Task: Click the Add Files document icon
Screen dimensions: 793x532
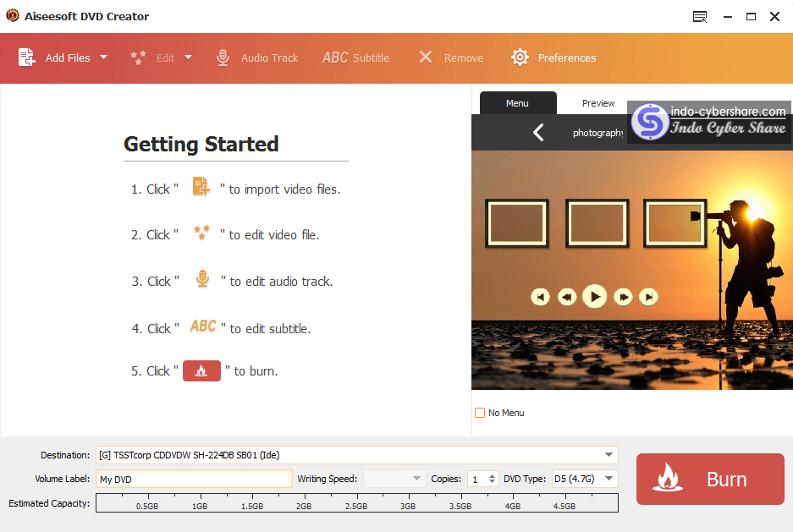Action: click(x=27, y=58)
